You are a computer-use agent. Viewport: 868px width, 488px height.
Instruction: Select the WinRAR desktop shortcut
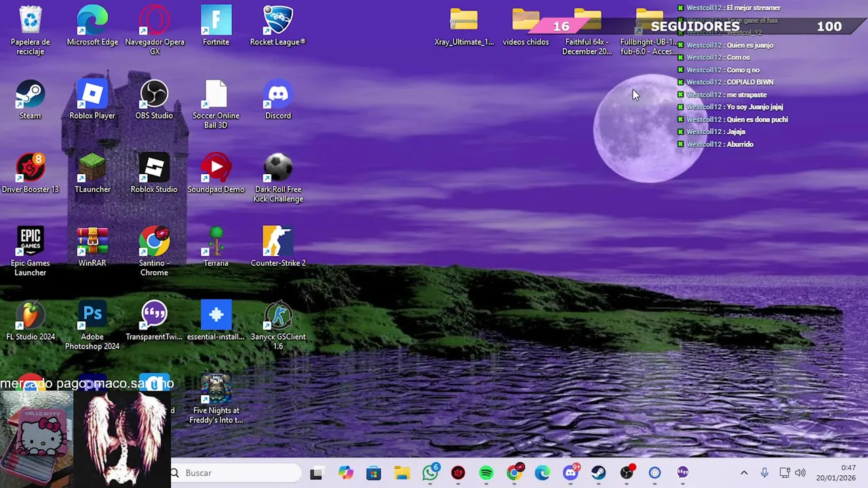pos(92,247)
